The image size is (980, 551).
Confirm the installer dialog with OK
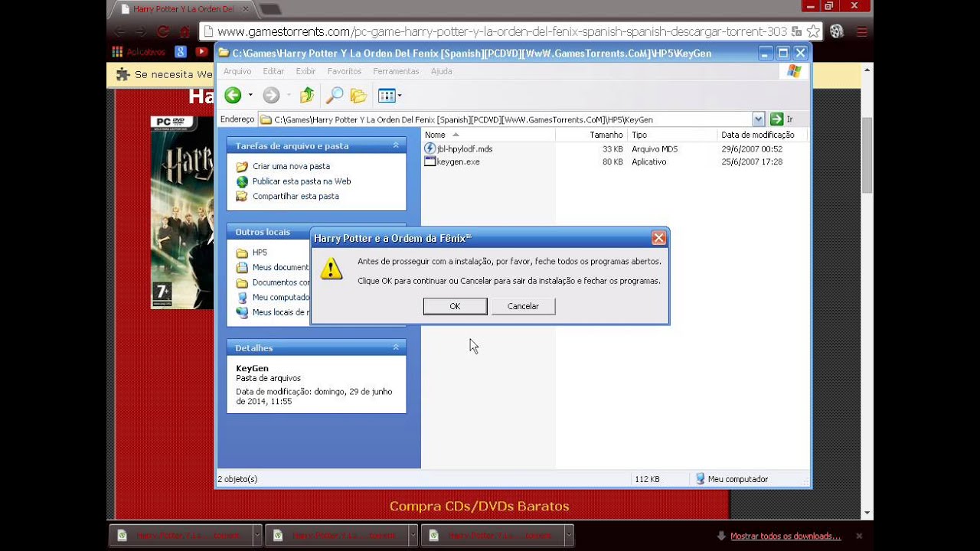tap(455, 306)
